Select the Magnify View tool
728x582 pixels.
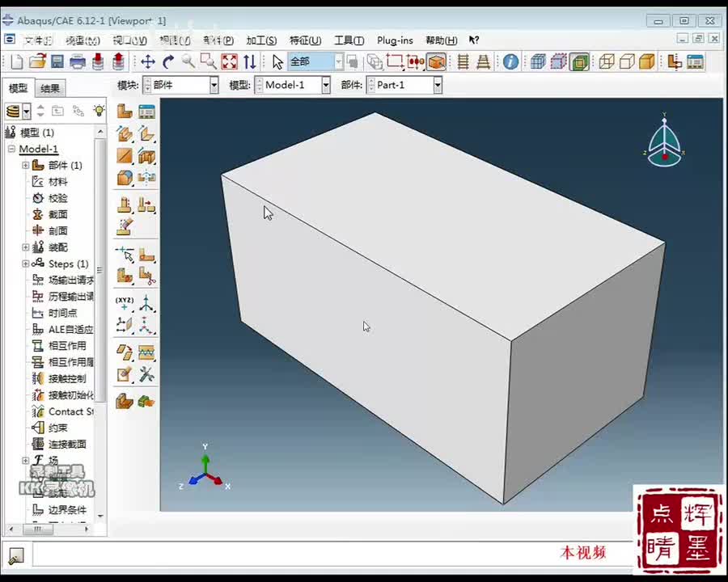188,61
